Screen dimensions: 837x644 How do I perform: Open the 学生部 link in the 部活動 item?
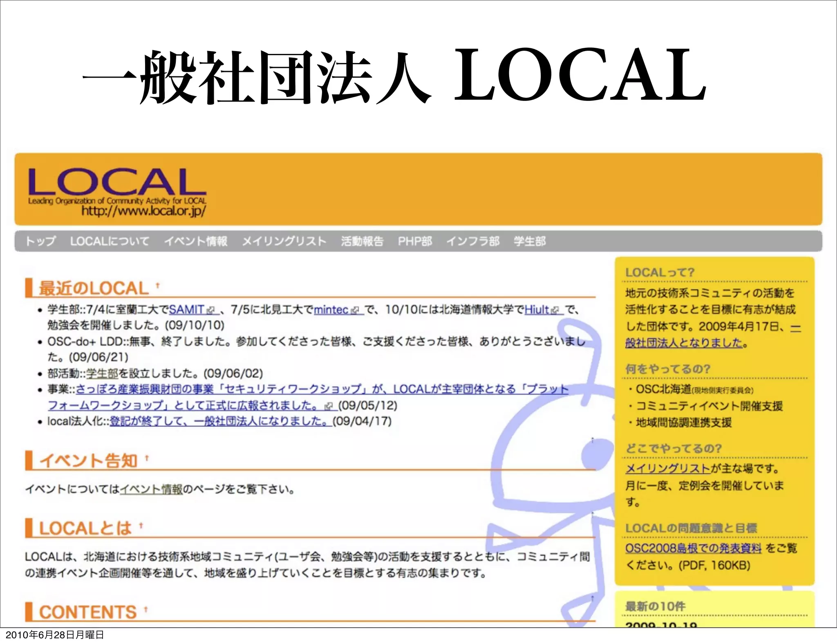102,373
